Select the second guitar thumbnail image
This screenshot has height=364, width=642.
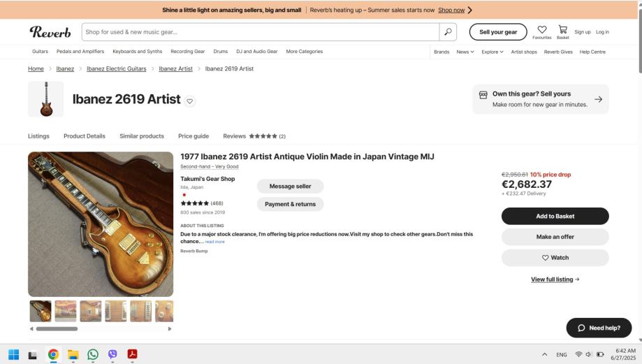pos(66,311)
